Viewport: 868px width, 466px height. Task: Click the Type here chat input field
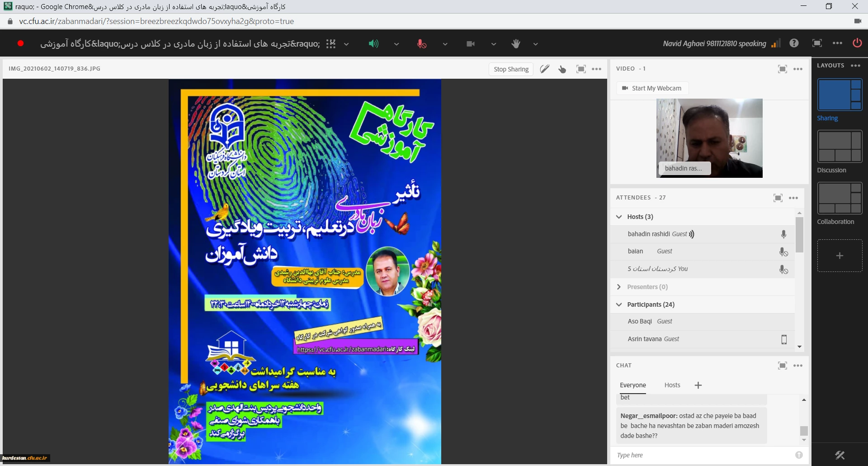tap(703, 455)
